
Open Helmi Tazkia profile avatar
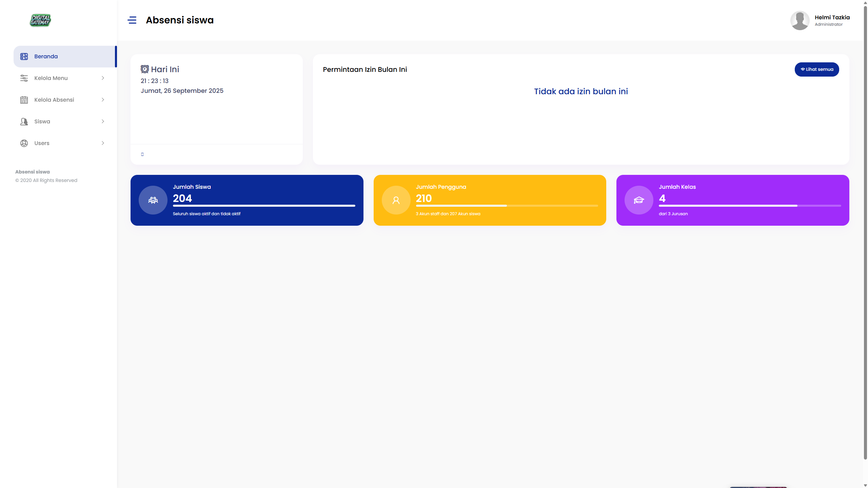800,21
